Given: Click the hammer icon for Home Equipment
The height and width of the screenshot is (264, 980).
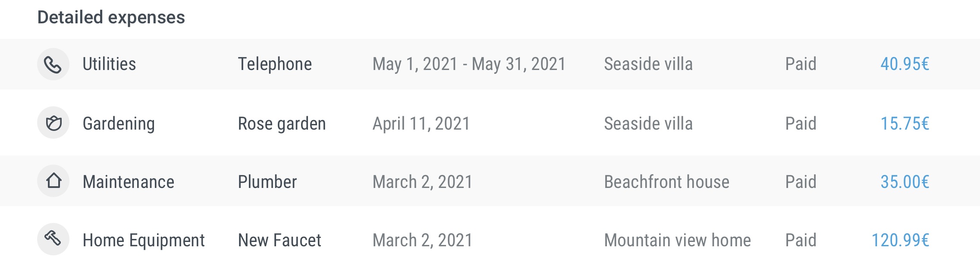Looking at the screenshot, I should click(x=53, y=239).
